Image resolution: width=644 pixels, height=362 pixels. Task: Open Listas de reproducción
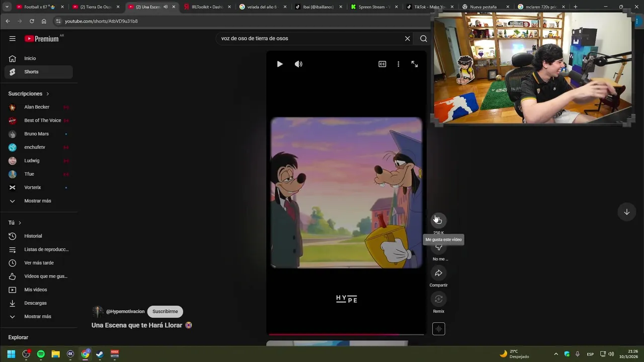39,249
